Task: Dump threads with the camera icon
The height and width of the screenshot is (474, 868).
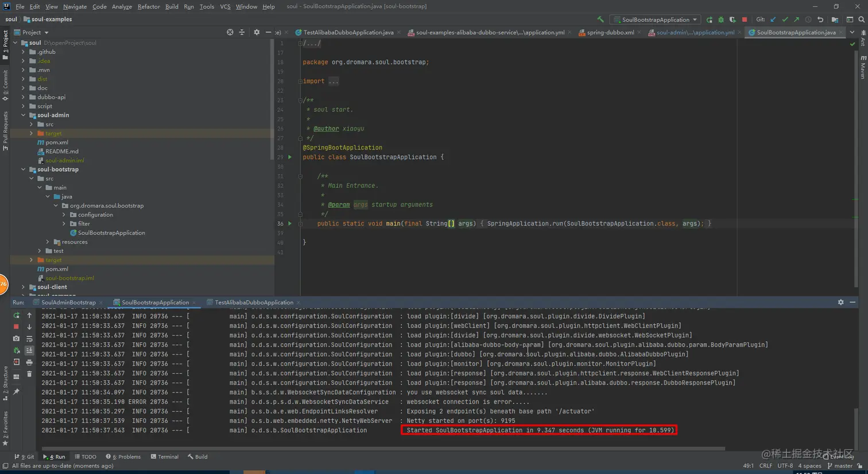Action: 16,338
